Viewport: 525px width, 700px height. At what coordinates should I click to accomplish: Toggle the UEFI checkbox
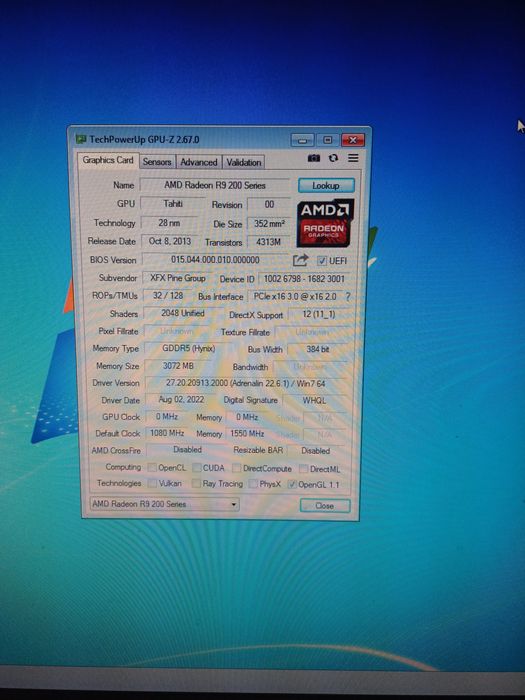[x=321, y=261]
